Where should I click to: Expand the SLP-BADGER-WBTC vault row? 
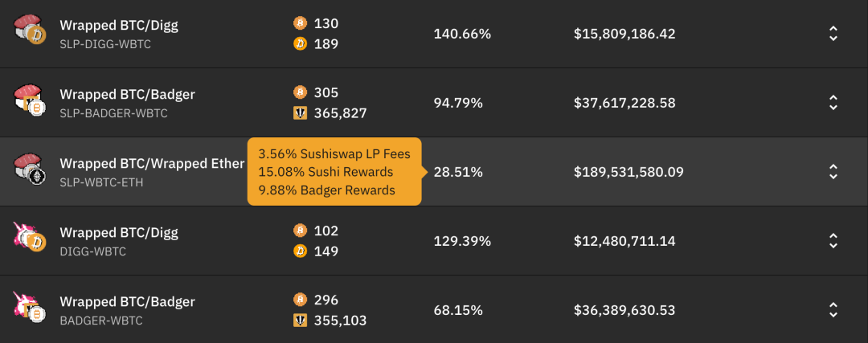(833, 103)
